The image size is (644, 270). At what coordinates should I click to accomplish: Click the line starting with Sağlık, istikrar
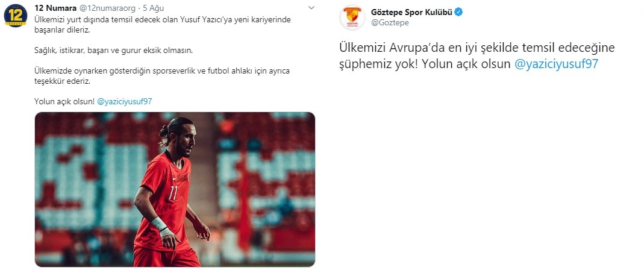coord(113,51)
